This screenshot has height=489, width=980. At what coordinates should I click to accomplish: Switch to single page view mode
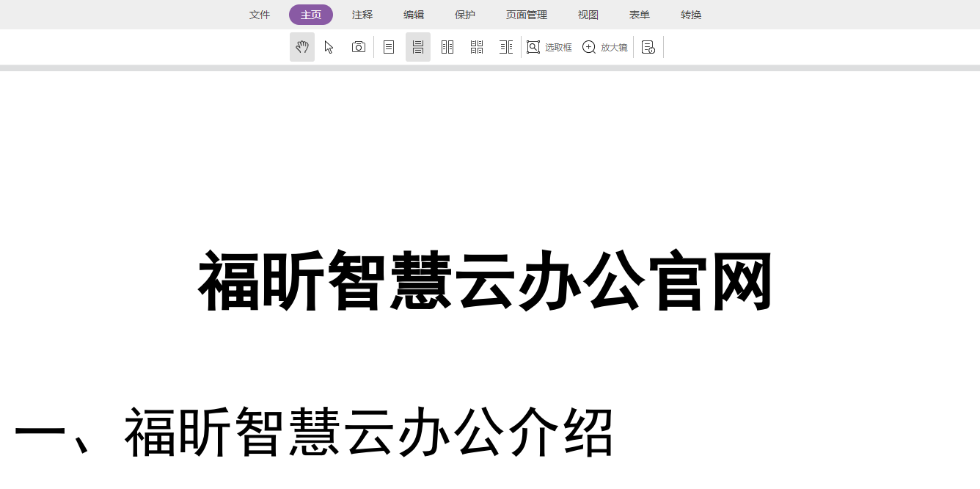coord(389,46)
